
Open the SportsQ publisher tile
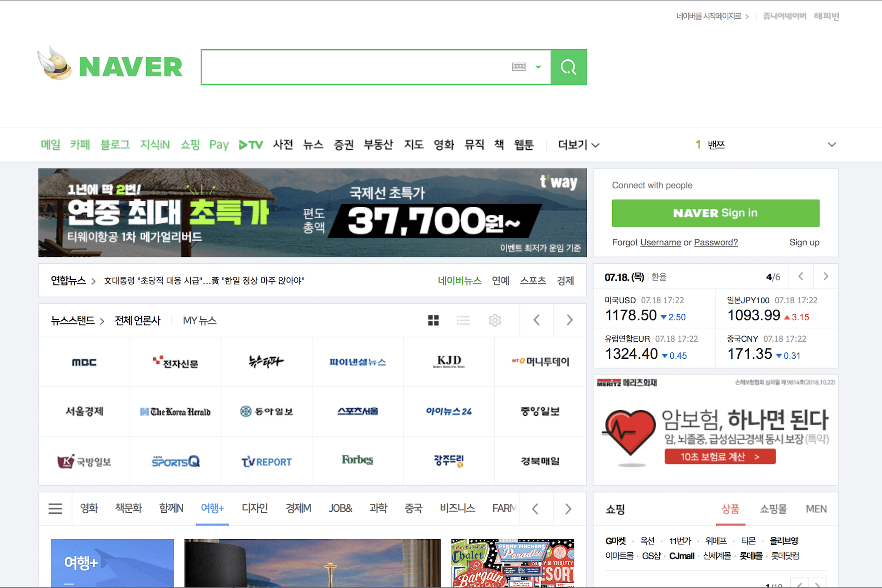point(175,461)
